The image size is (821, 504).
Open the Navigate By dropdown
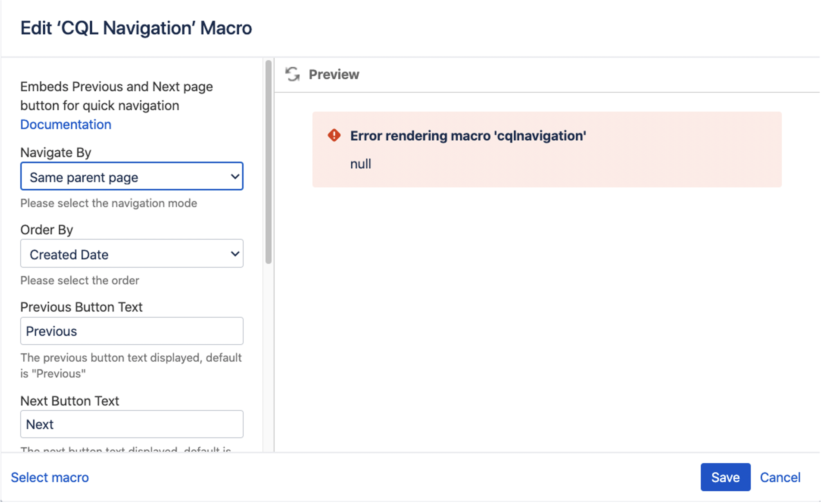(131, 177)
